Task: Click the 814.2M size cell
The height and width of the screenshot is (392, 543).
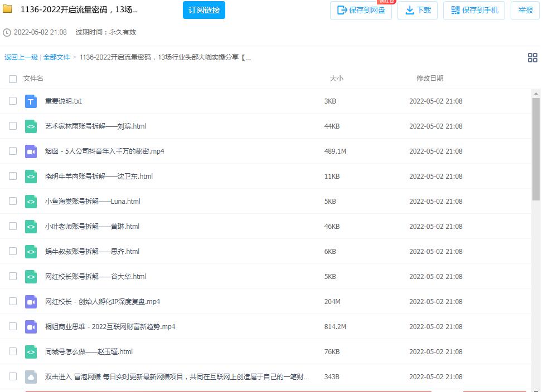Action: point(335,327)
